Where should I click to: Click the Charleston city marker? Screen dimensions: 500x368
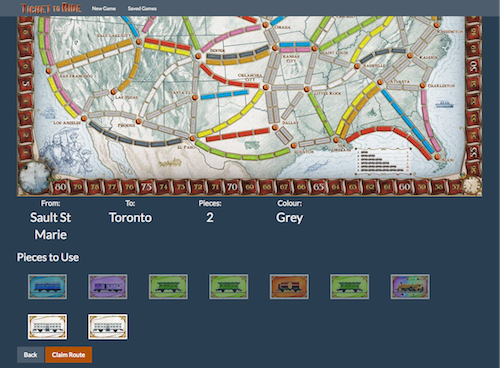click(423, 85)
